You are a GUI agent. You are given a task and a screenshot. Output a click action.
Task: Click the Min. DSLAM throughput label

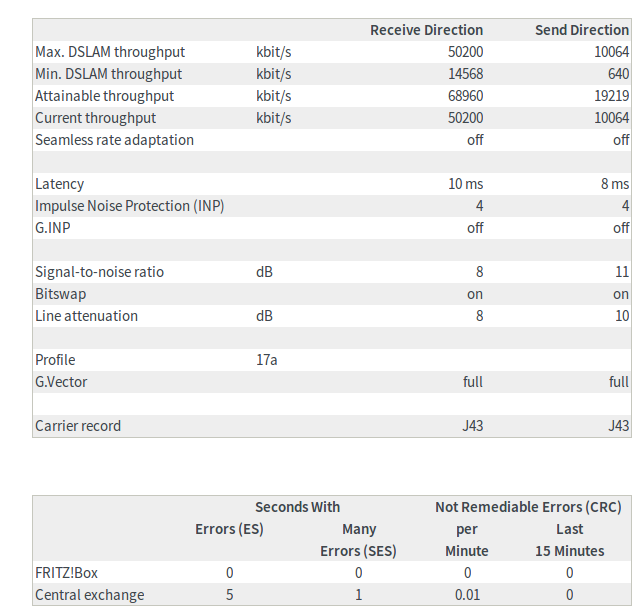coord(109,74)
